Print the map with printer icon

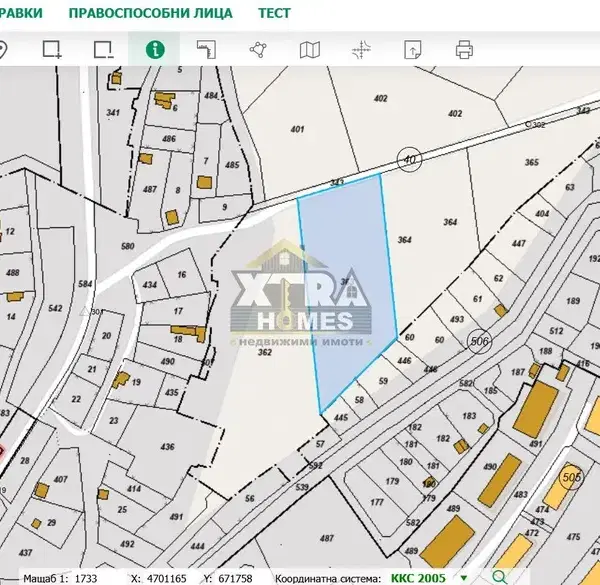click(465, 50)
